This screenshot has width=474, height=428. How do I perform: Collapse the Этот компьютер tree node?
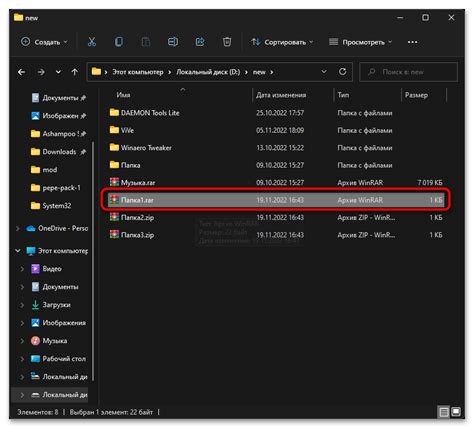coord(18,251)
